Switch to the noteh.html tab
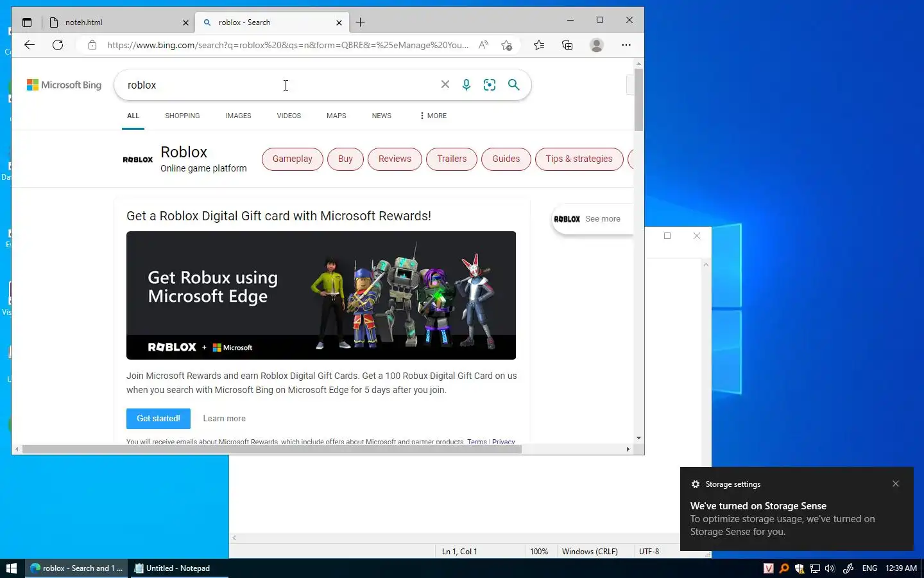Image resolution: width=924 pixels, height=578 pixels. [x=117, y=22]
